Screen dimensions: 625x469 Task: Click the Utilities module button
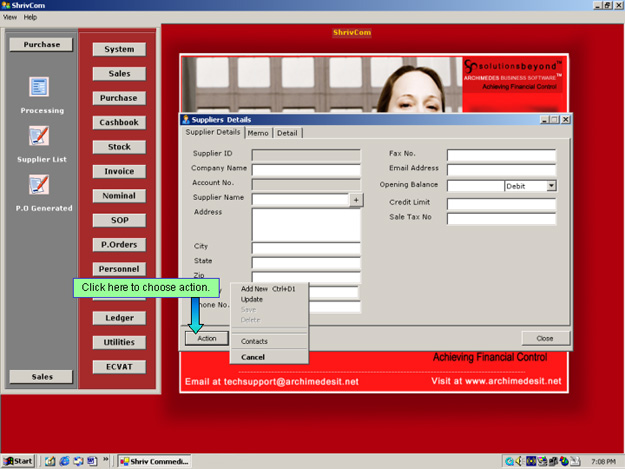119,342
